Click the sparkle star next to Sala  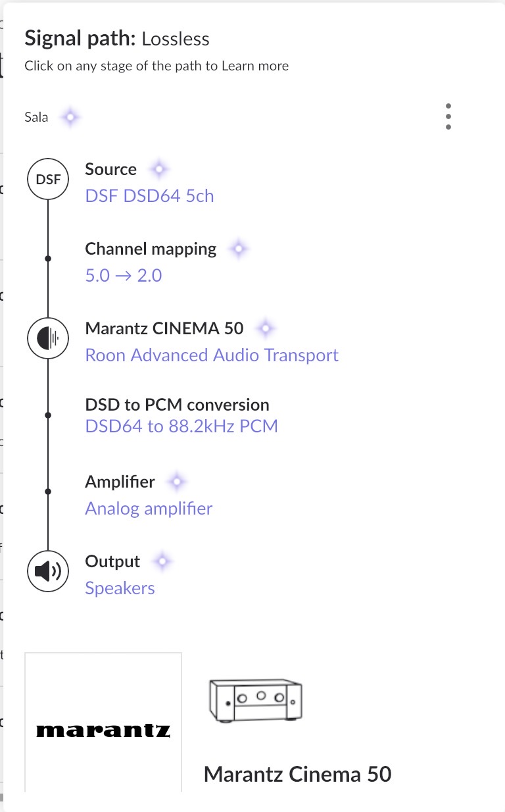[70, 118]
